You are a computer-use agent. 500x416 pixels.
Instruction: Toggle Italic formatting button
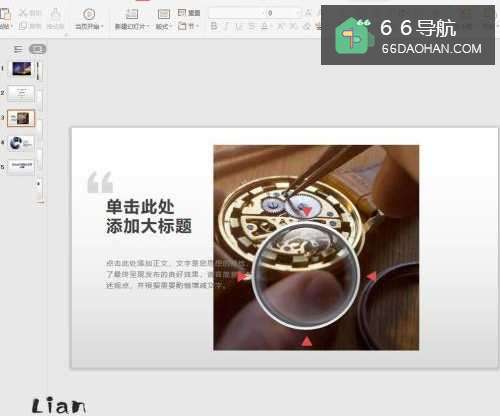(x=227, y=26)
